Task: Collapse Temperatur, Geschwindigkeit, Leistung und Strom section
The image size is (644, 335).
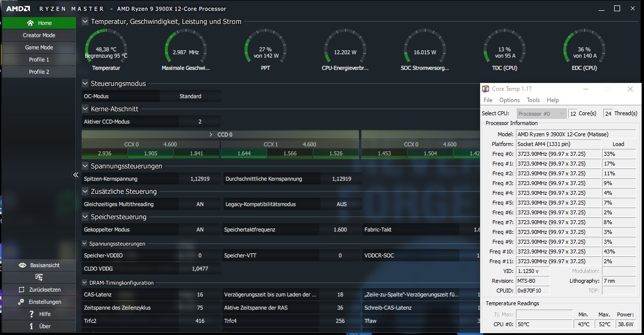Action: coord(85,21)
